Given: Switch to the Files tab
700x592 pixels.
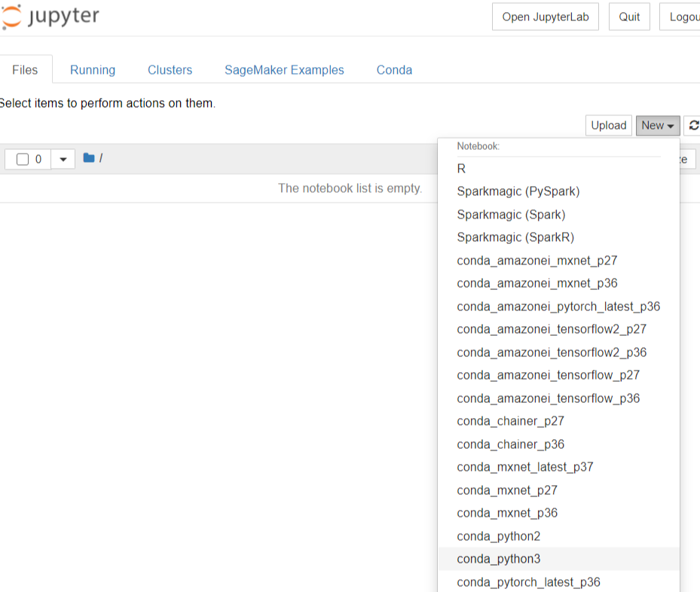Looking at the screenshot, I should (26, 69).
